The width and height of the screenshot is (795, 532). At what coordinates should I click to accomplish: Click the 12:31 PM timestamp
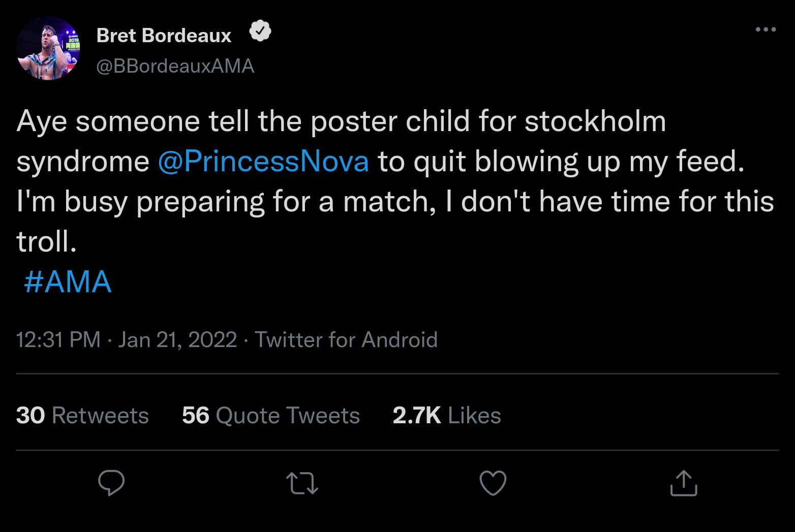click(x=58, y=340)
